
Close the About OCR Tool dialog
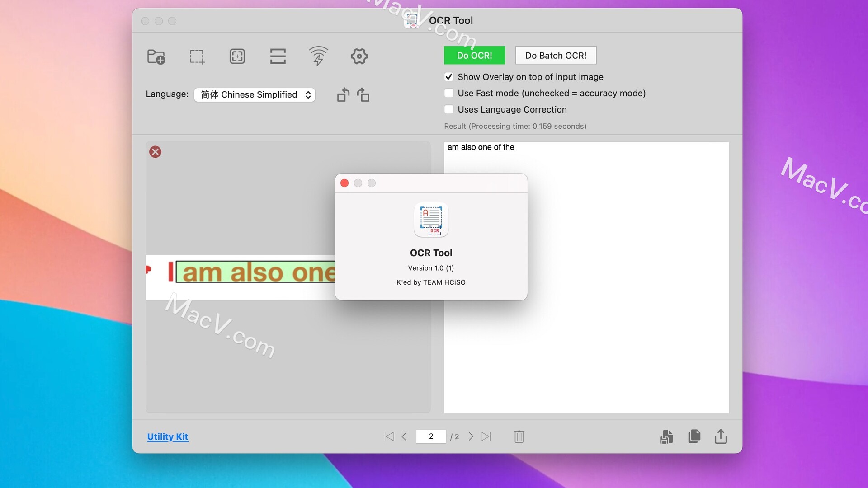344,183
